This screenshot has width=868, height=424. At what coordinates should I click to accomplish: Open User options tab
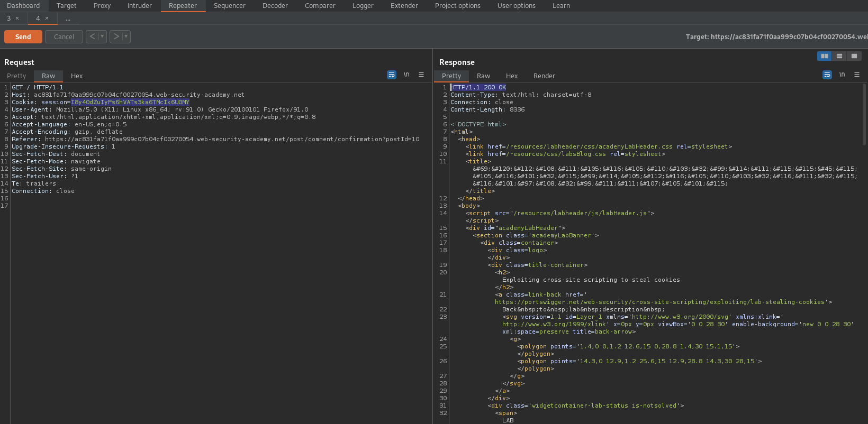point(517,6)
